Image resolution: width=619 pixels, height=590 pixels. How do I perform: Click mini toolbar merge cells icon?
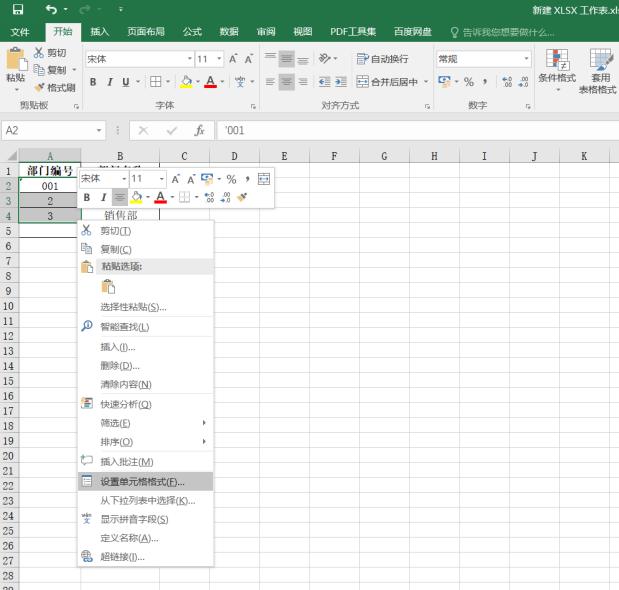264,179
